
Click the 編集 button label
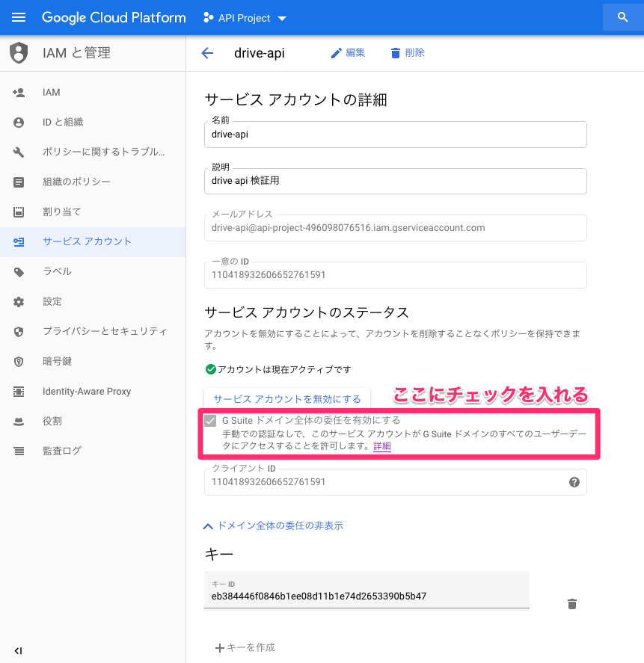click(x=355, y=52)
